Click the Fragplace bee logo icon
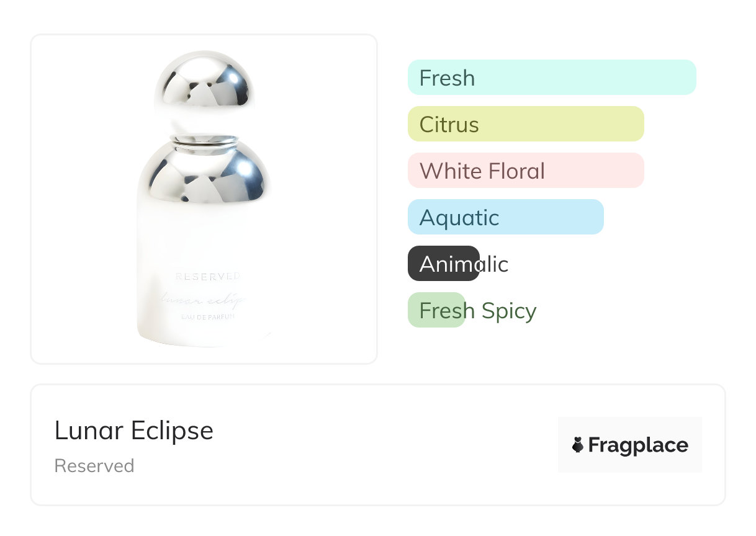 578,445
